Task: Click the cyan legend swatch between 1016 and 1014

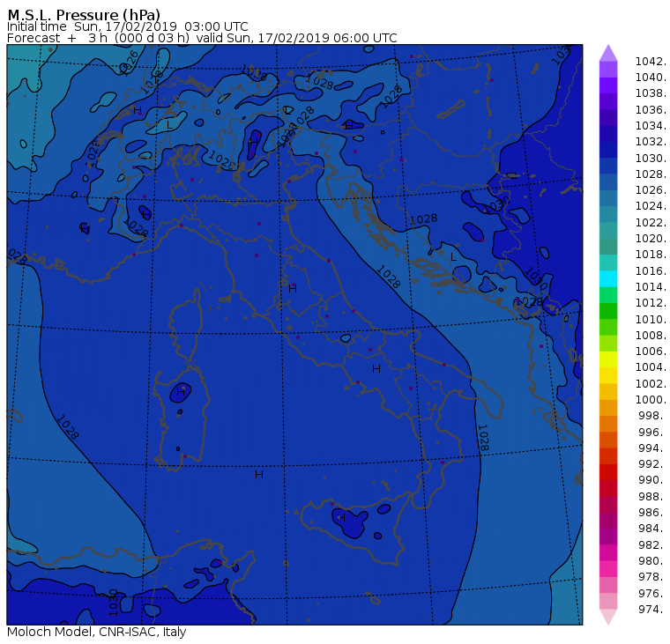Action: coord(608,279)
